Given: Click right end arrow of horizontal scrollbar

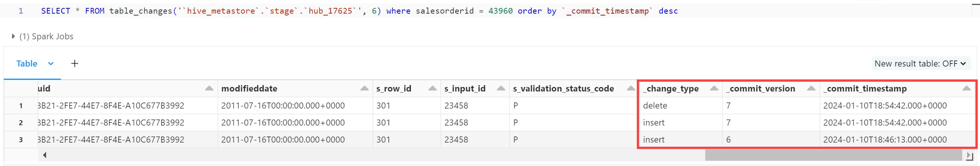Looking at the screenshot, I should coord(969,155).
